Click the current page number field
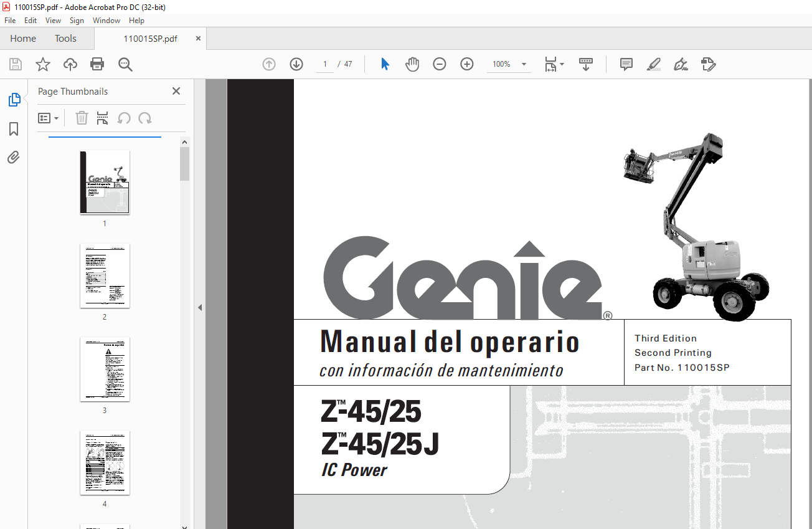The height and width of the screenshot is (529, 812). pyautogui.click(x=325, y=64)
